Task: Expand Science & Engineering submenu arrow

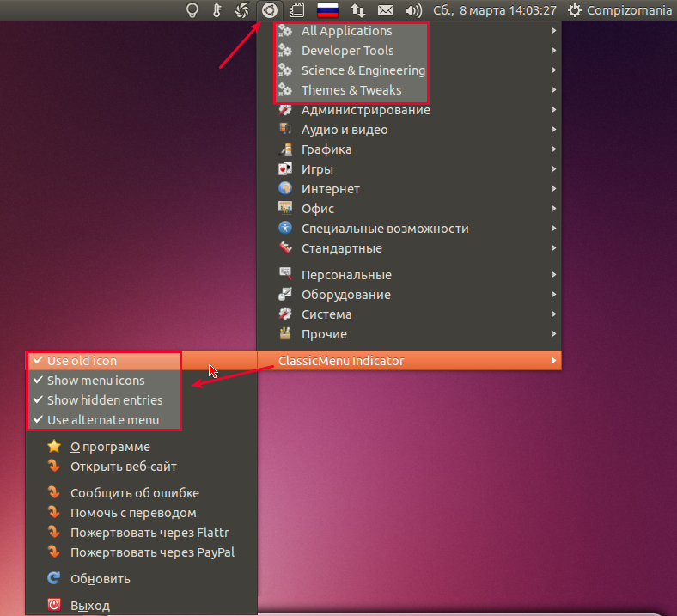Action: [x=553, y=70]
